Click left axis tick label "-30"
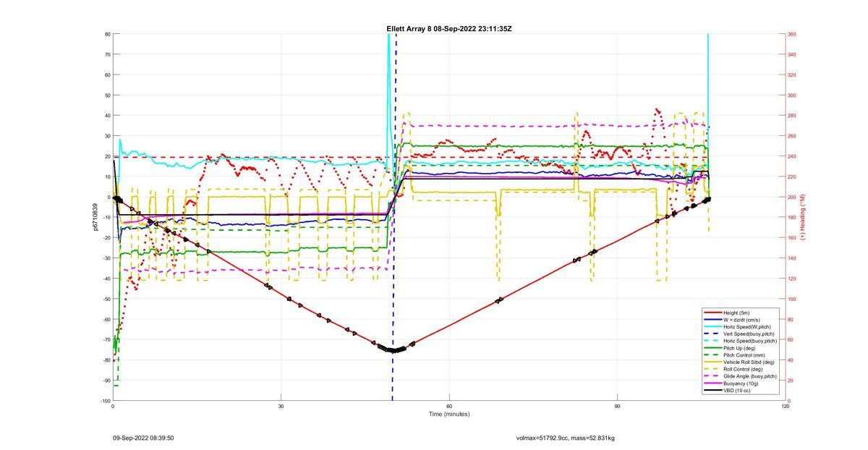The height and width of the screenshot is (450, 868). tap(106, 258)
